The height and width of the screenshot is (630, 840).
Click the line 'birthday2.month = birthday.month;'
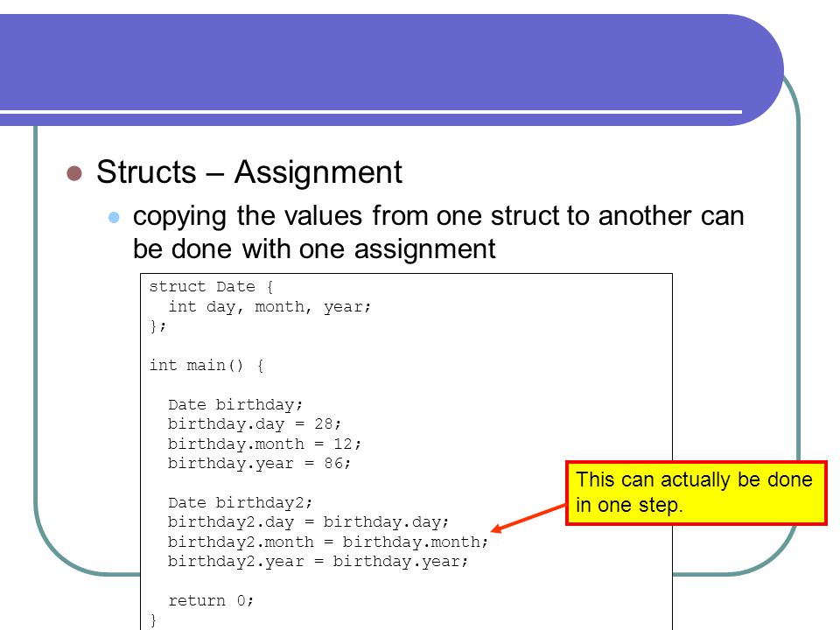pyautogui.click(x=328, y=542)
